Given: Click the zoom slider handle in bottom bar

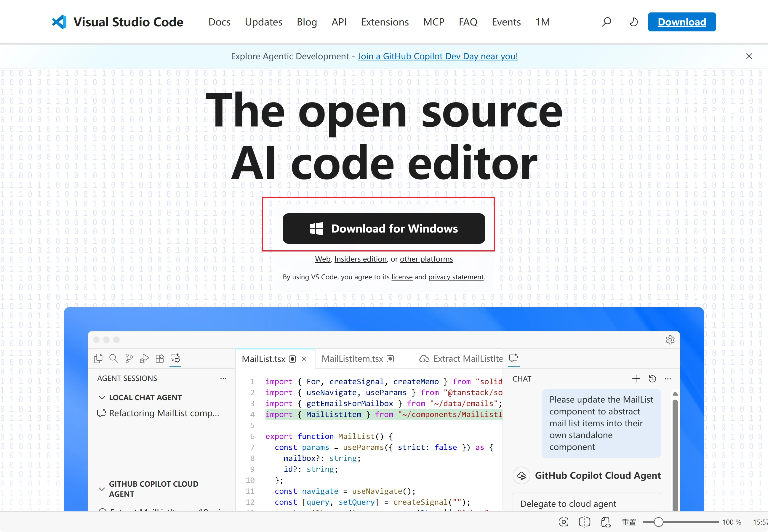Looking at the screenshot, I should (658, 522).
